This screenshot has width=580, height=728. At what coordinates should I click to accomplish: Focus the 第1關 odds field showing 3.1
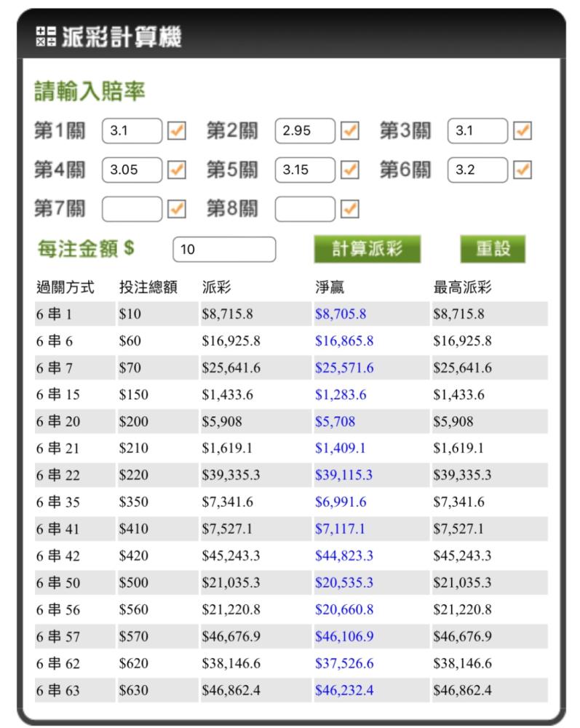[x=132, y=130]
